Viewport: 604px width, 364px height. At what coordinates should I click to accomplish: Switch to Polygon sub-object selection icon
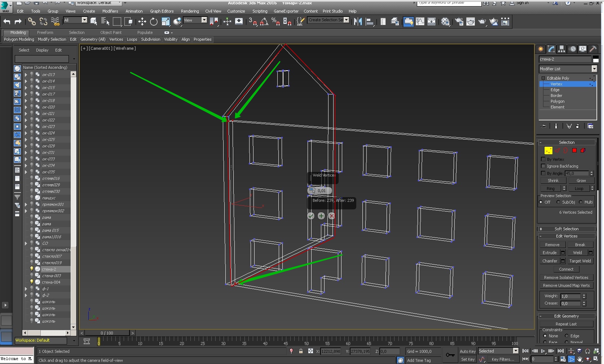pyautogui.click(x=574, y=150)
